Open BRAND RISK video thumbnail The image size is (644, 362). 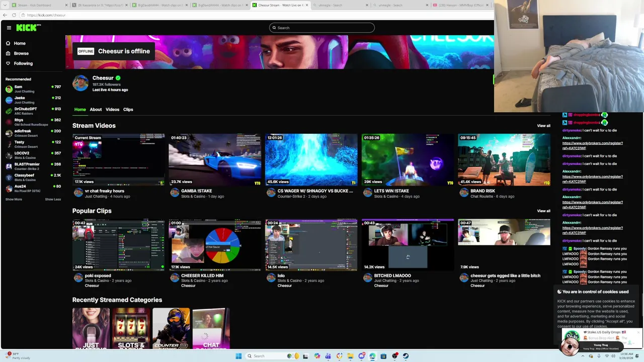coord(504,159)
